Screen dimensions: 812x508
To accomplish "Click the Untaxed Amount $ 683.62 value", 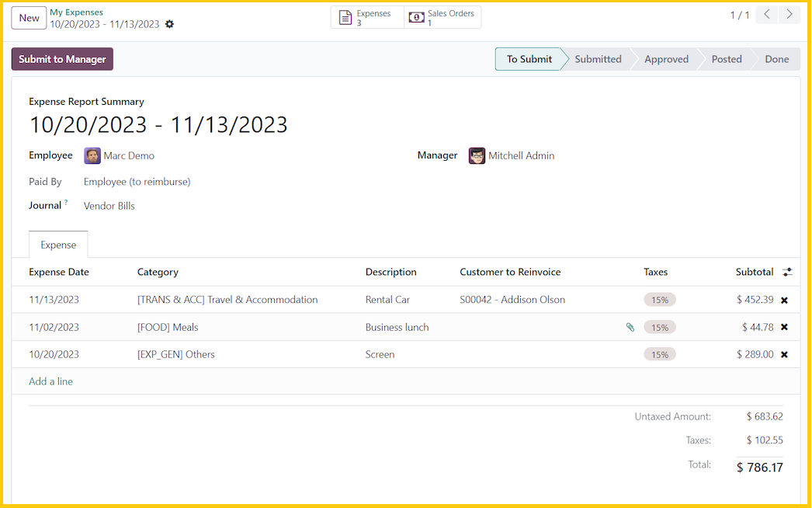I will coord(765,416).
